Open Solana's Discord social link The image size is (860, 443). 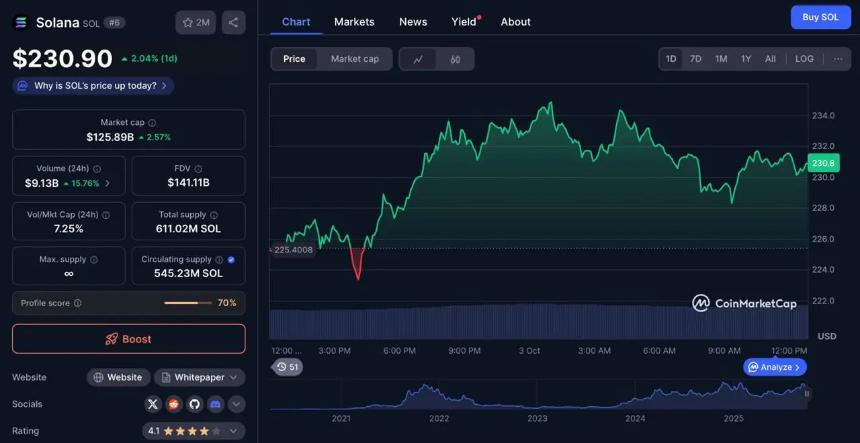pyautogui.click(x=215, y=404)
